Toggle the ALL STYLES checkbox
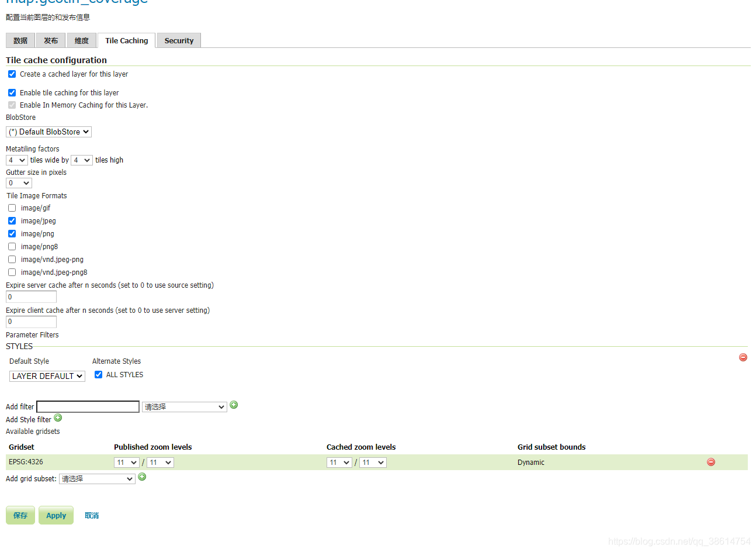This screenshot has width=756, height=552. [x=98, y=375]
